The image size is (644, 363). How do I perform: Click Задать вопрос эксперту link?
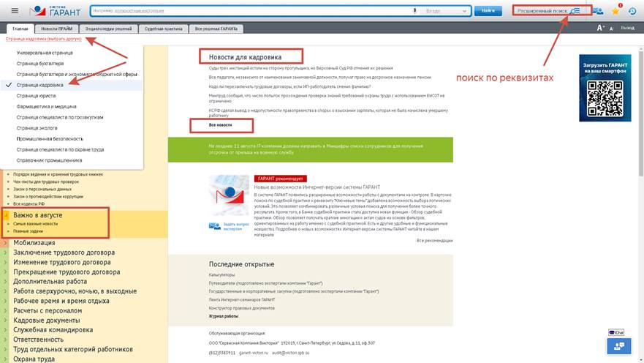tap(236, 227)
